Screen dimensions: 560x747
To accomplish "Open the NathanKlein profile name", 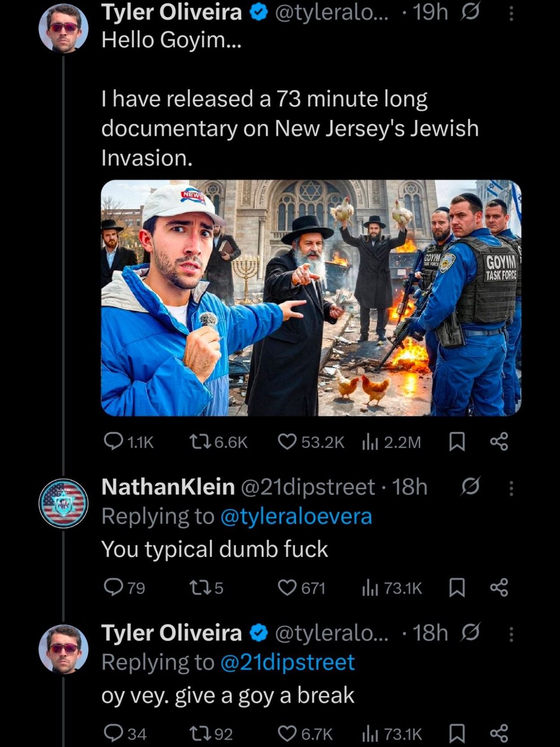I will pyautogui.click(x=168, y=487).
